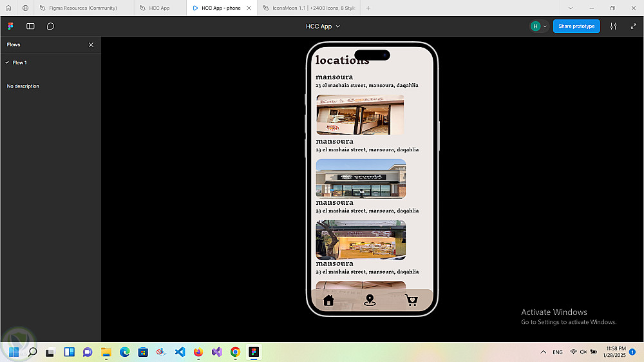Click the Share prototype button
Viewport: 644px width, 362px height.
click(x=576, y=26)
